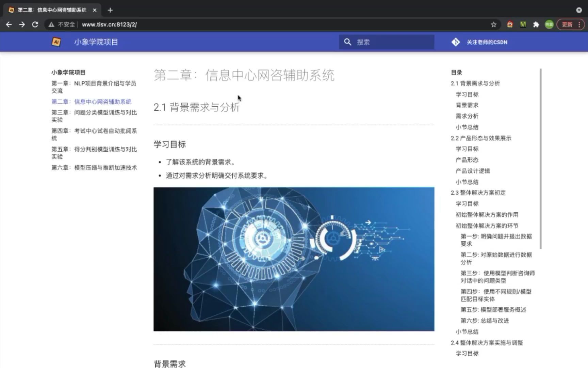Click the git repository diamond icon
Viewport: 588px width, 368px height.
coord(455,42)
